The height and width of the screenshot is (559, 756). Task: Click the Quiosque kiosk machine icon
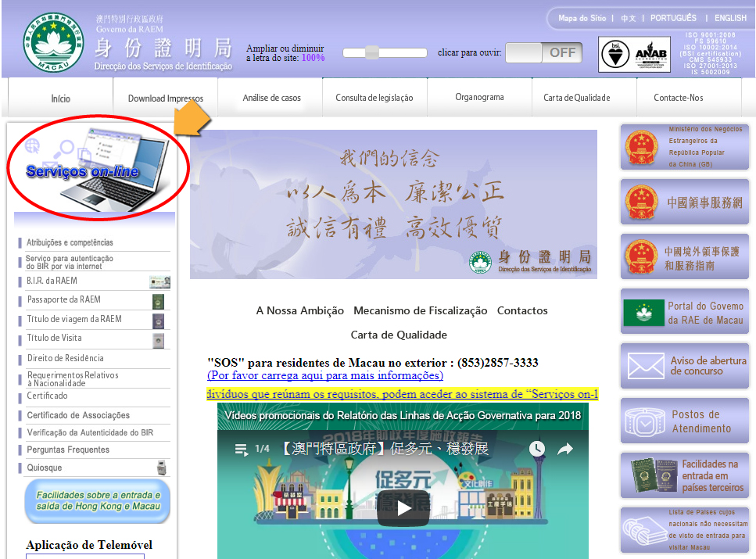(161, 468)
